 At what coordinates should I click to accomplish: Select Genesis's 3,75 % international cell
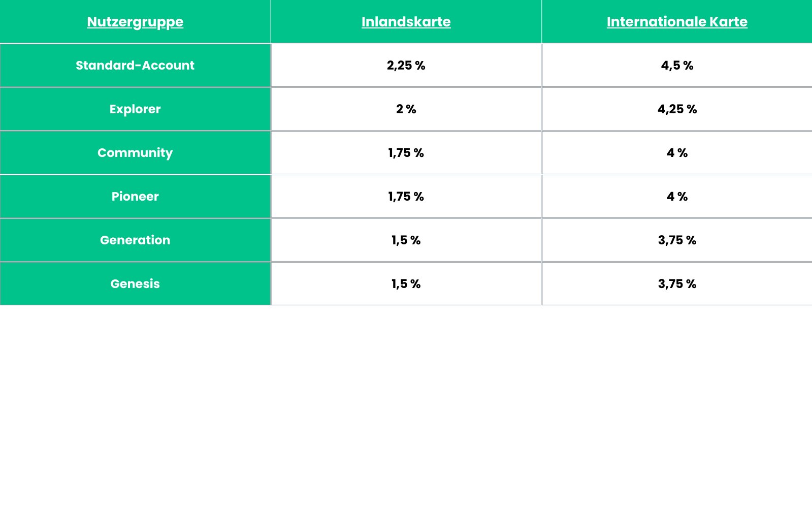click(677, 284)
